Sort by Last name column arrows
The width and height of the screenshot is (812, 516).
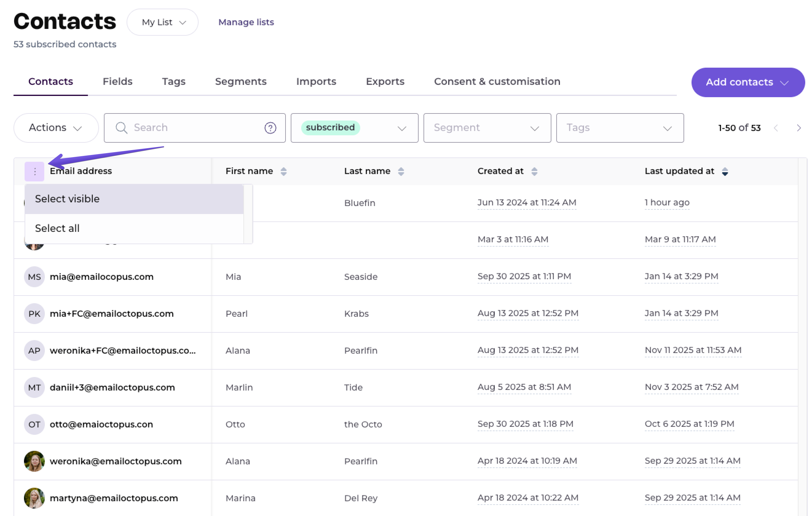click(400, 172)
